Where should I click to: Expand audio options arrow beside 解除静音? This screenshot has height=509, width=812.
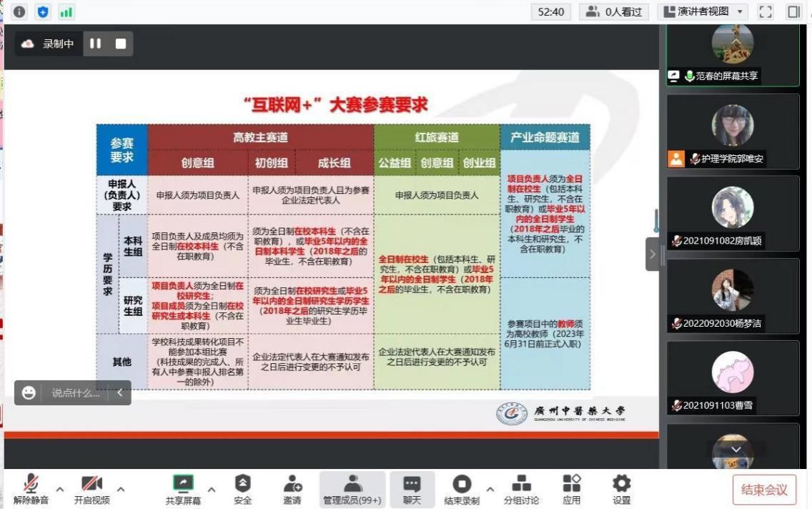click(60, 489)
